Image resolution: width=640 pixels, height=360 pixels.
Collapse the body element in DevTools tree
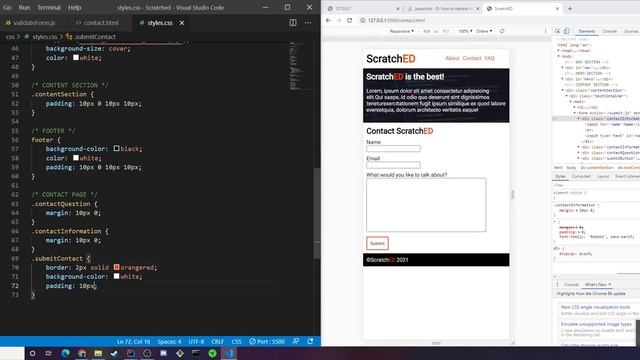pyautogui.click(x=559, y=56)
